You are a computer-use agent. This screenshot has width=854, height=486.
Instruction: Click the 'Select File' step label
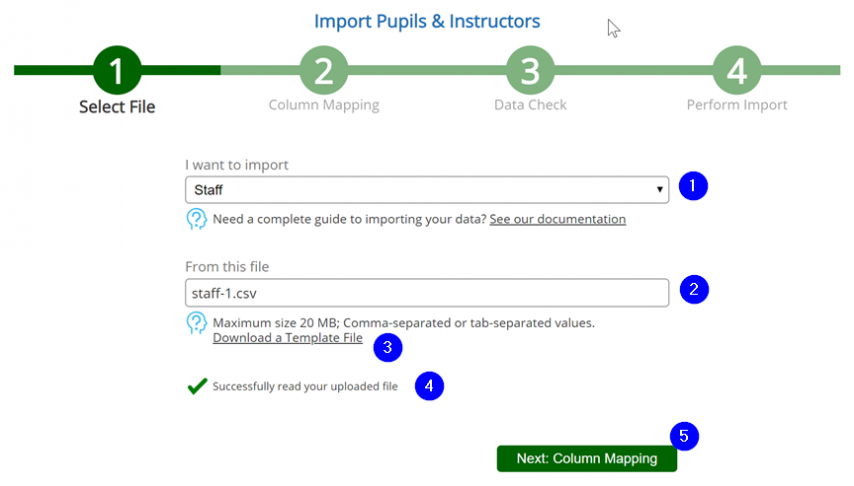[x=117, y=107]
